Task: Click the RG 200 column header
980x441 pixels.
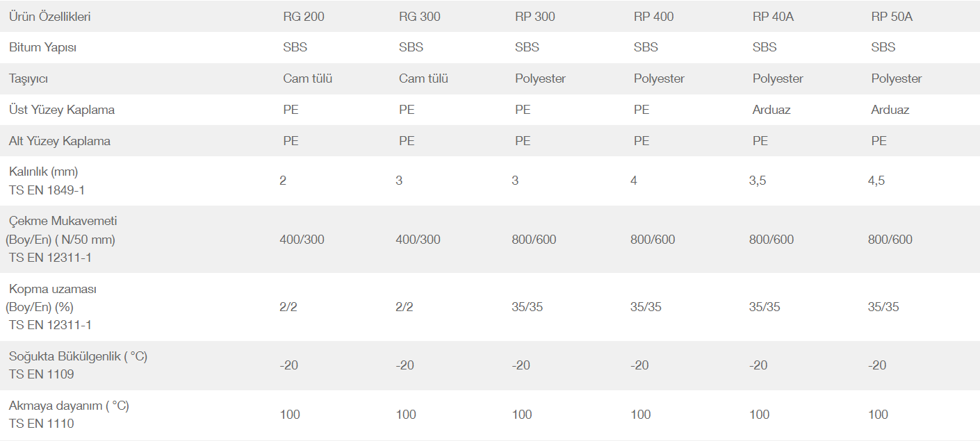Action: point(303,17)
